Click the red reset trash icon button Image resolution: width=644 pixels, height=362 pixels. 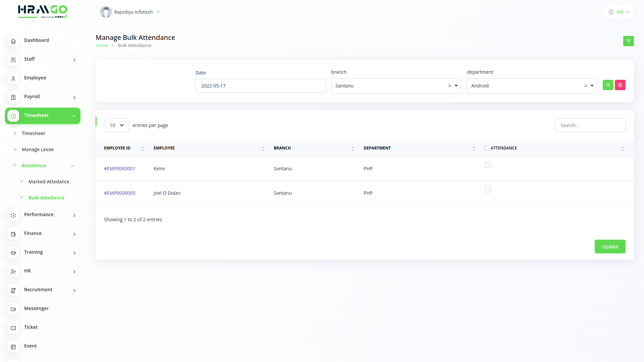pyautogui.click(x=620, y=85)
